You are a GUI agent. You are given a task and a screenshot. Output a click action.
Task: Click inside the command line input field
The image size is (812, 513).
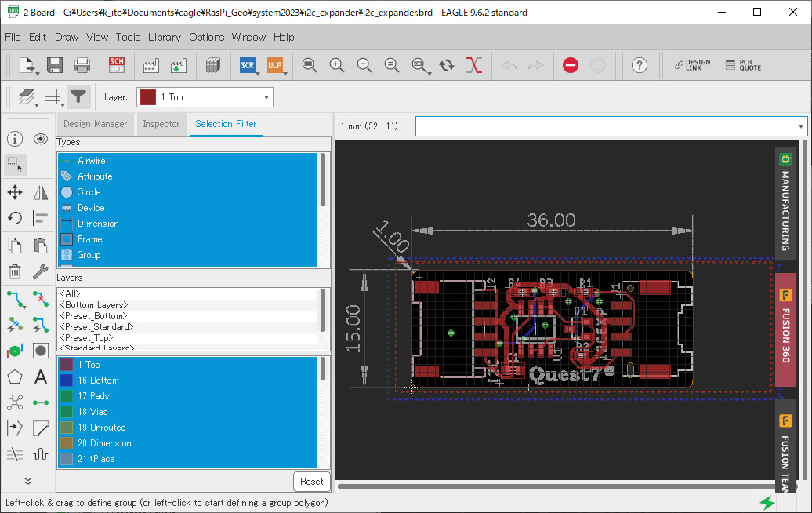tap(606, 126)
